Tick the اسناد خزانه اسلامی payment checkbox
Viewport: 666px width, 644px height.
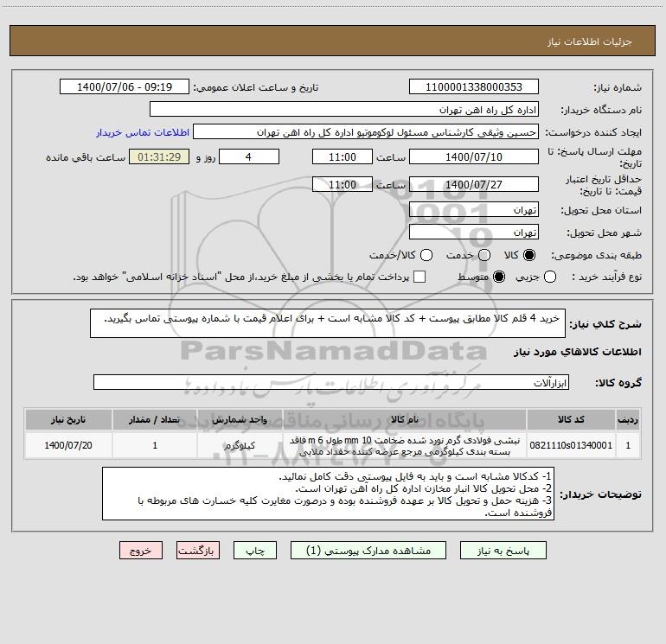click(x=419, y=277)
